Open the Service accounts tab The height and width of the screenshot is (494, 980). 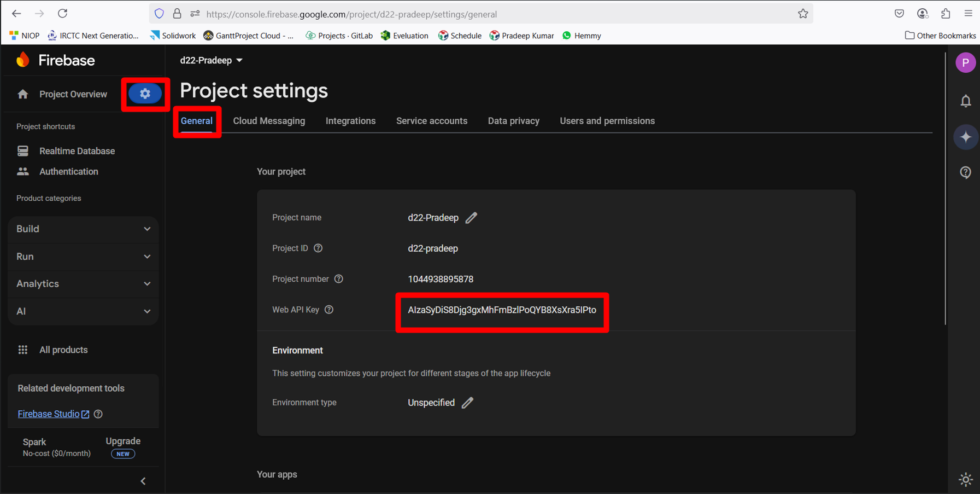[x=432, y=121]
